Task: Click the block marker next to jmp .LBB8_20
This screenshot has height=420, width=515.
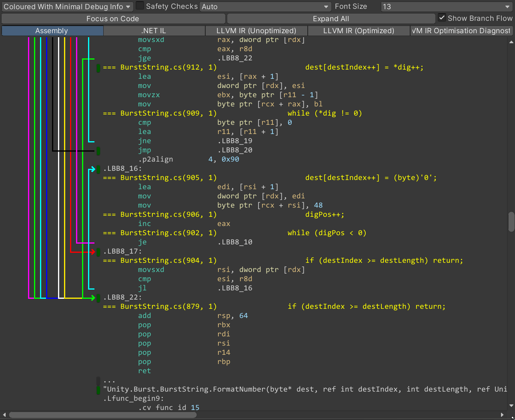Action: click(x=98, y=151)
